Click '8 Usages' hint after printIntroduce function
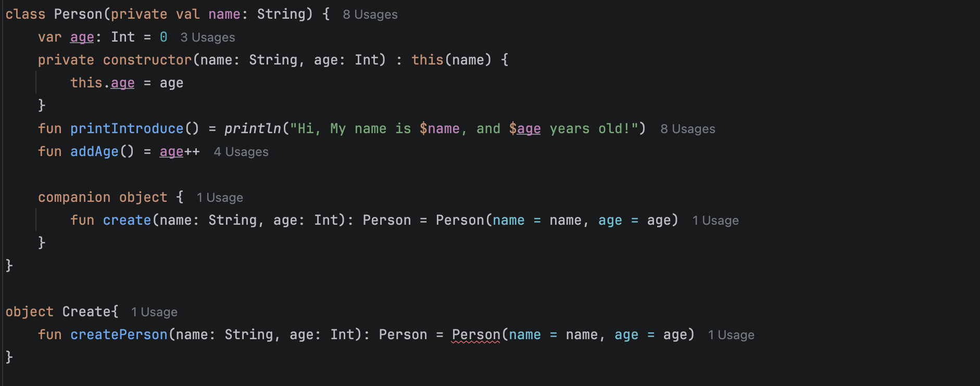Viewport: 980px width, 386px height. click(x=688, y=129)
